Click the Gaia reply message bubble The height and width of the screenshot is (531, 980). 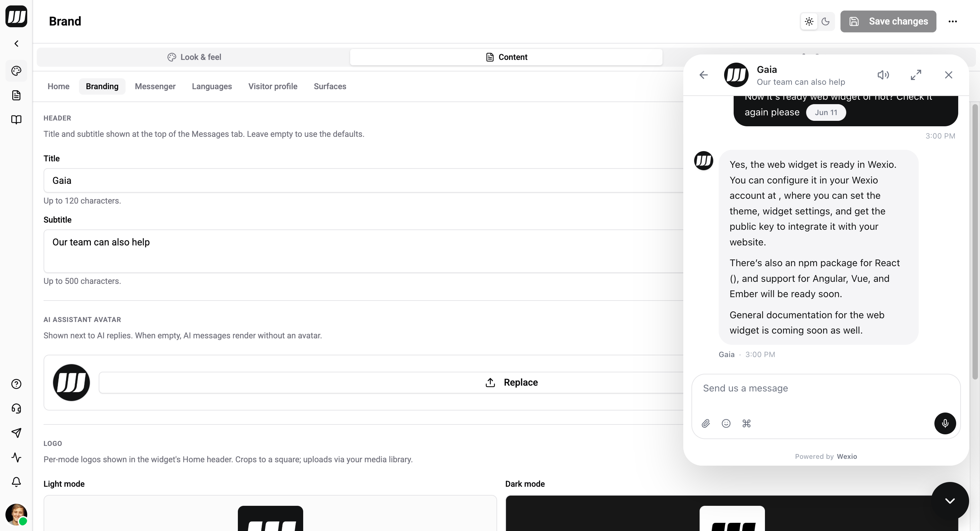point(818,247)
